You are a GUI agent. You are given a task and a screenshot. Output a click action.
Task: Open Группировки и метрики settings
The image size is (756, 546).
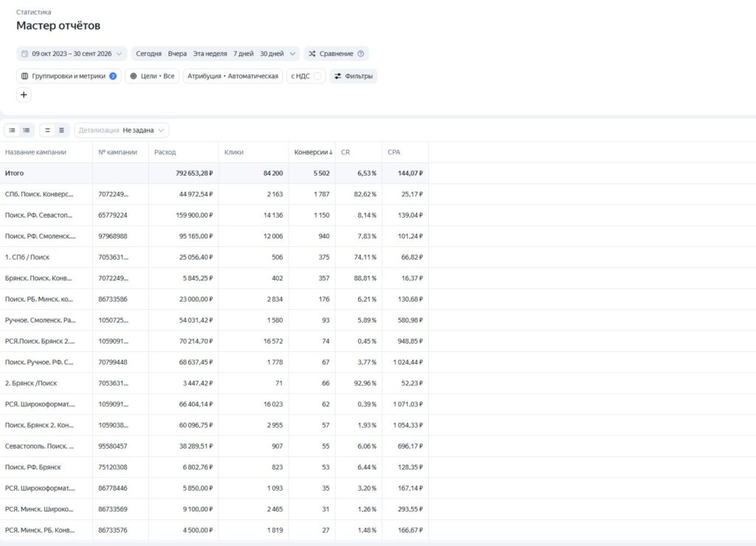pos(69,76)
